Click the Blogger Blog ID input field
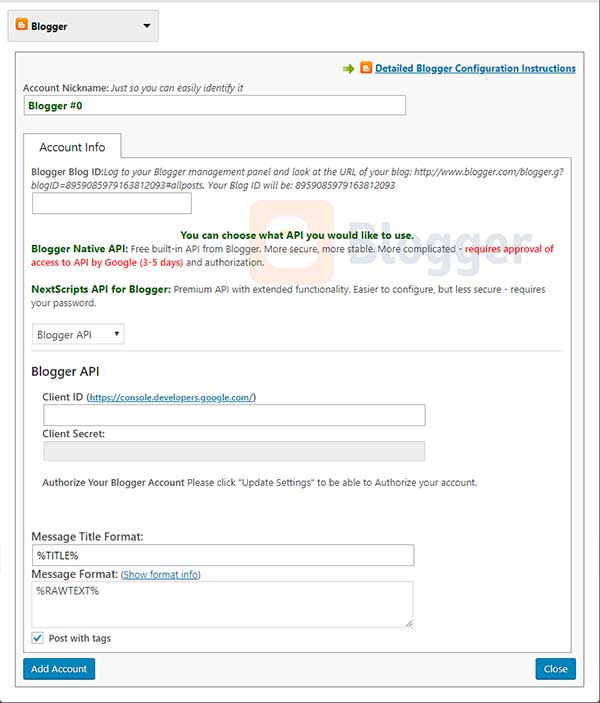This screenshot has width=600, height=703. (112, 204)
